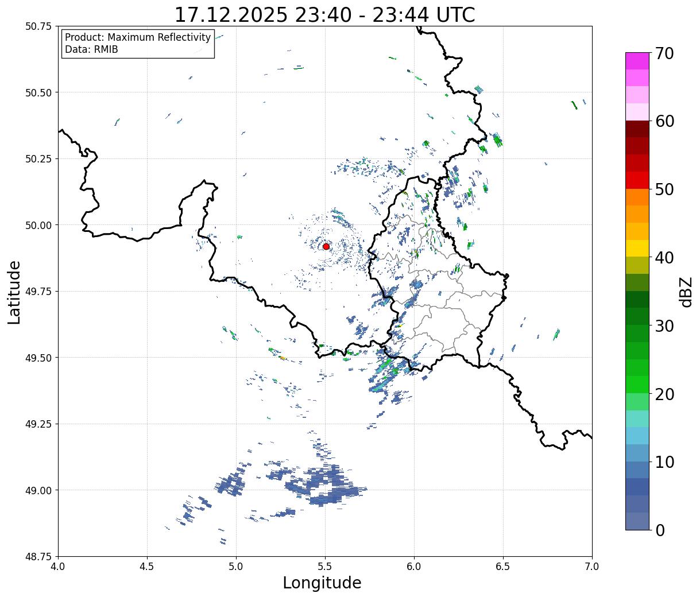This screenshot has height=597, width=700.
Task: Click the 'dBZ' colorbar label
Action: click(686, 292)
